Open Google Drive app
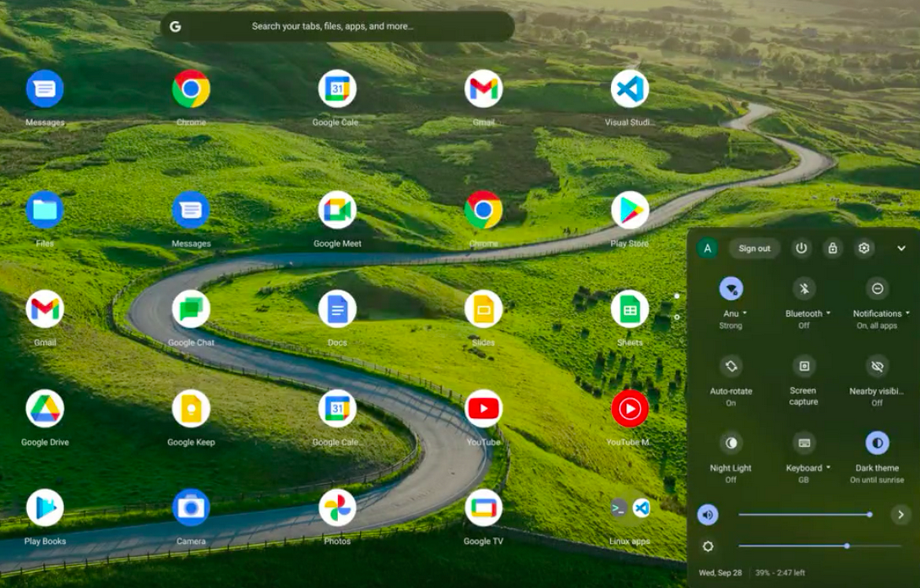The height and width of the screenshot is (588, 920). click(45, 408)
